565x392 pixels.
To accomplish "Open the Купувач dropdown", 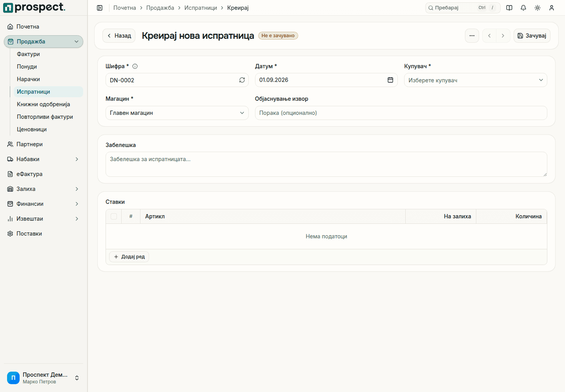I will tap(476, 80).
